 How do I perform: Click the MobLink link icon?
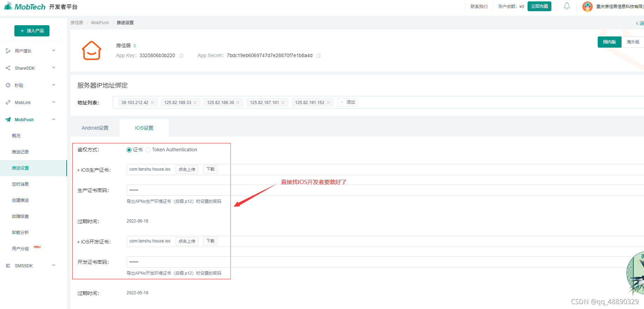coord(8,102)
